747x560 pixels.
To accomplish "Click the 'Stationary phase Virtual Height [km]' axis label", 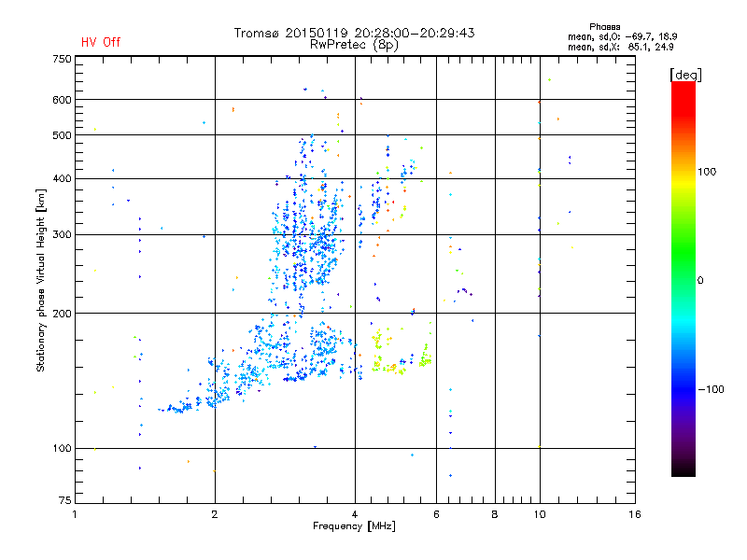I will pos(41,281).
